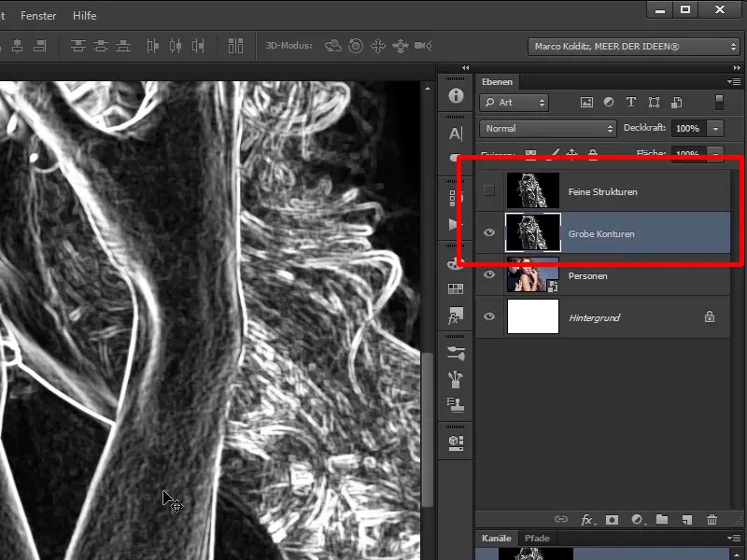
Task: Select the Ebenen tab
Action: point(497,82)
